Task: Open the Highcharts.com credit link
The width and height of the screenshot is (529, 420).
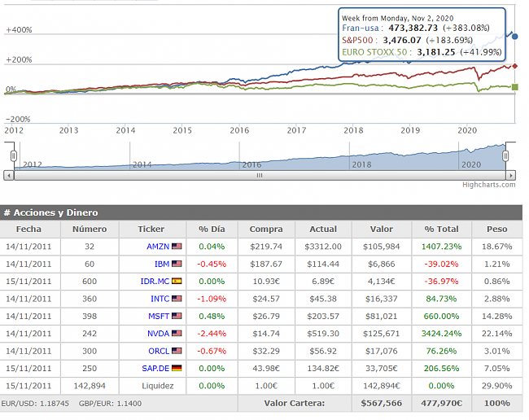Action: (489, 185)
